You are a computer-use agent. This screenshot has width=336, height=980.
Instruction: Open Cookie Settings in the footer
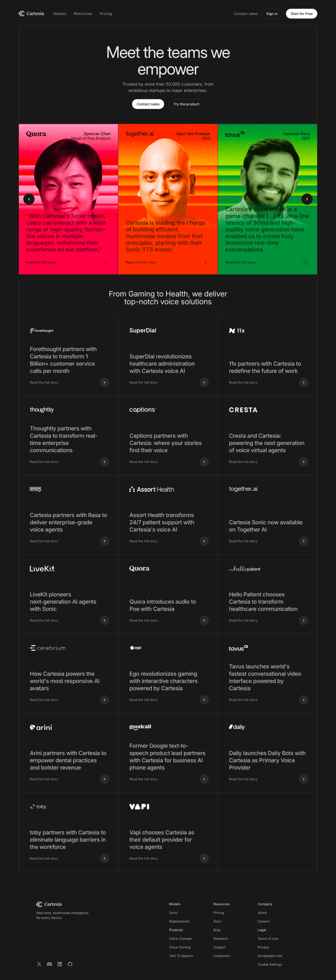coord(270,964)
